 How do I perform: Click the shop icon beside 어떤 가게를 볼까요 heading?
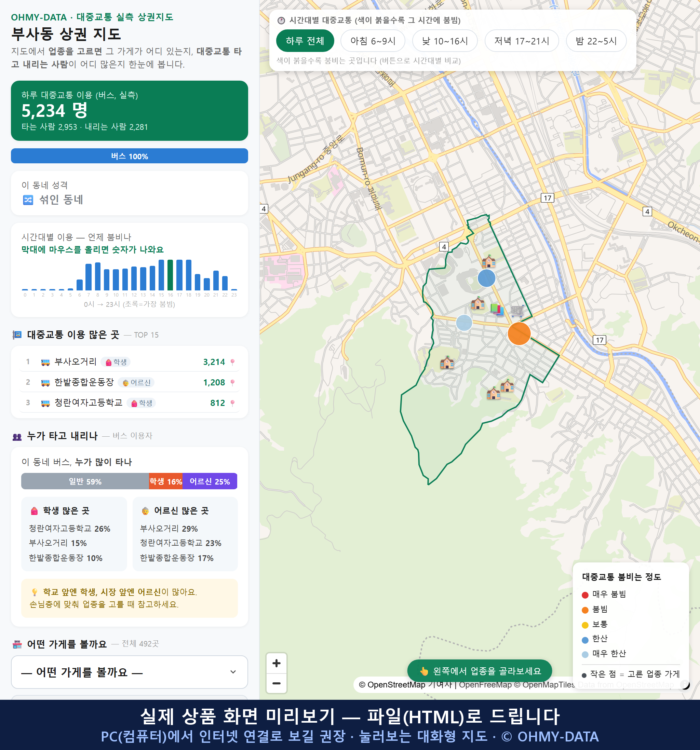(17, 644)
